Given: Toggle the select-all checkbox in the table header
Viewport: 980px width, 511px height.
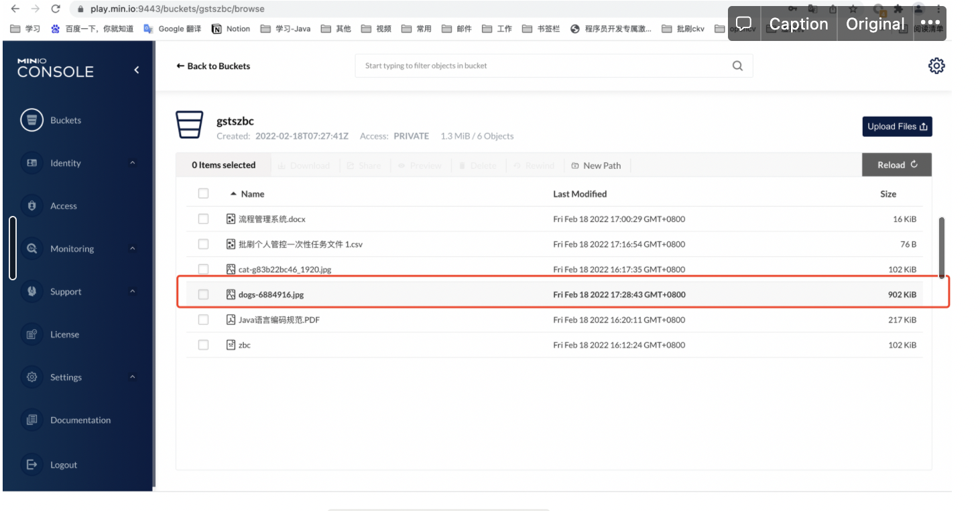Looking at the screenshot, I should (x=203, y=194).
